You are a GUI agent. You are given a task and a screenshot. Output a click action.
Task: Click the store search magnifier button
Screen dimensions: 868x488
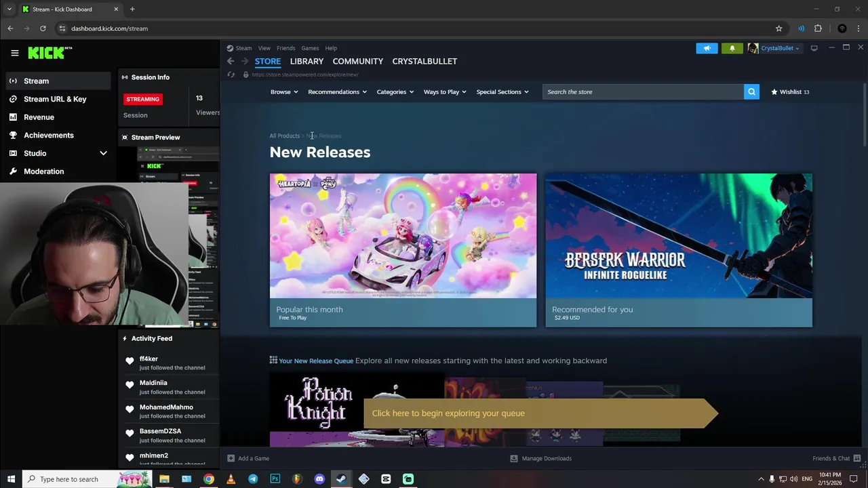pos(751,91)
